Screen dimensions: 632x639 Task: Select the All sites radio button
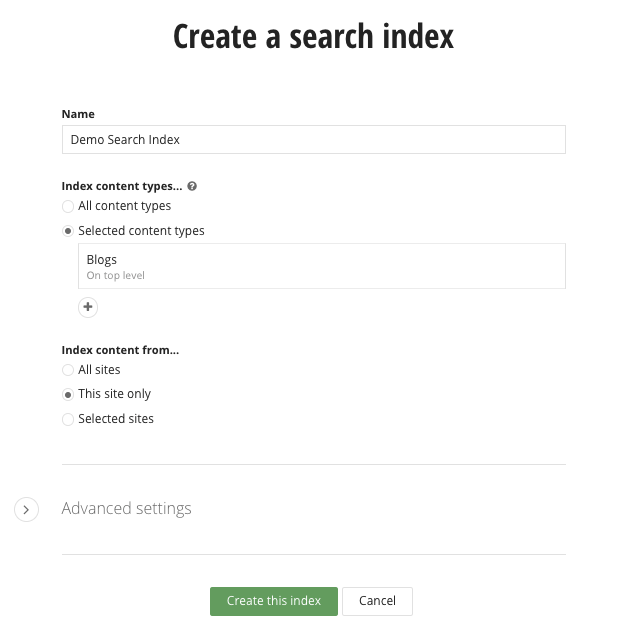coord(68,370)
